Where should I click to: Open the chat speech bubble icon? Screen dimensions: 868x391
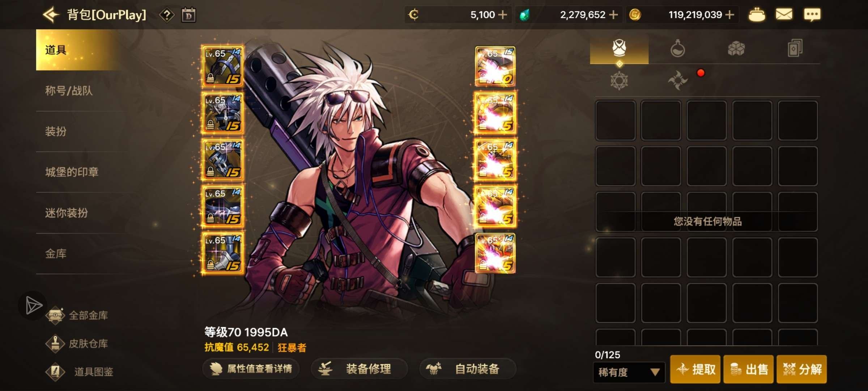[812, 15]
